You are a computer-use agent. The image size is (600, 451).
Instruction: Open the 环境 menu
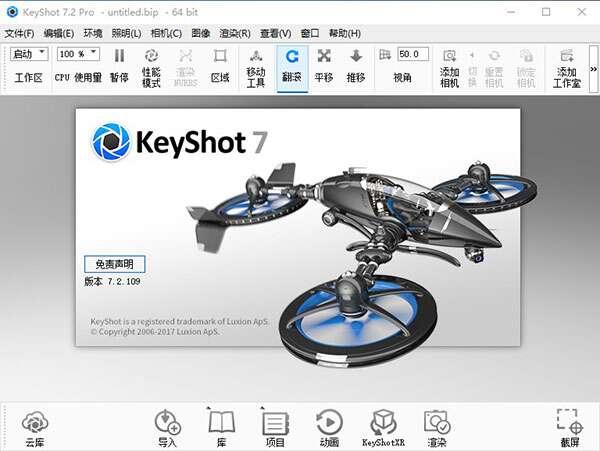coord(93,34)
